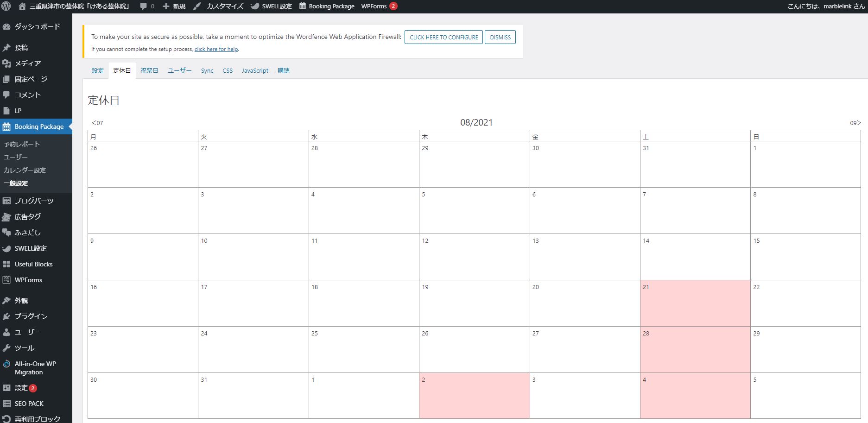Click the メディア icon in sidebar
868x423 pixels.
pyautogui.click(x=6, y=63)
